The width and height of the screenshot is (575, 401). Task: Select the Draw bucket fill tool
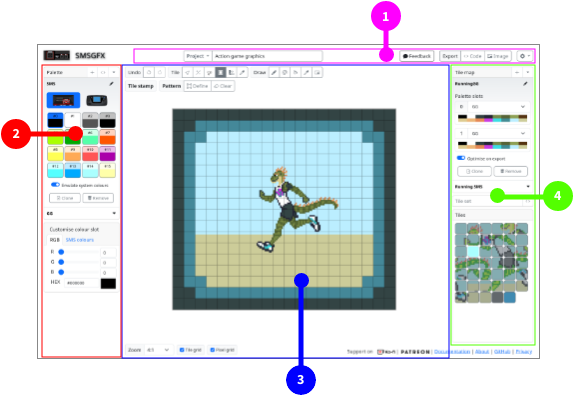296,73
